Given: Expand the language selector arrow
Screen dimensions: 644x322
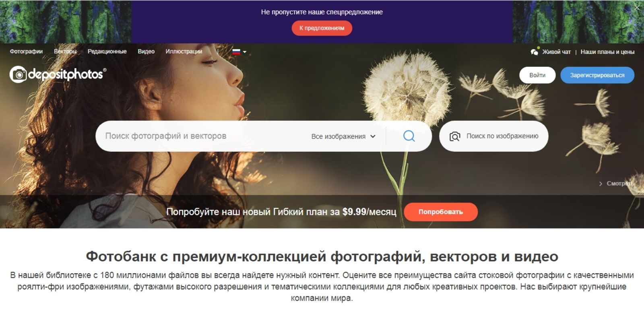Looking at the screenshot, I should point(244,52).
